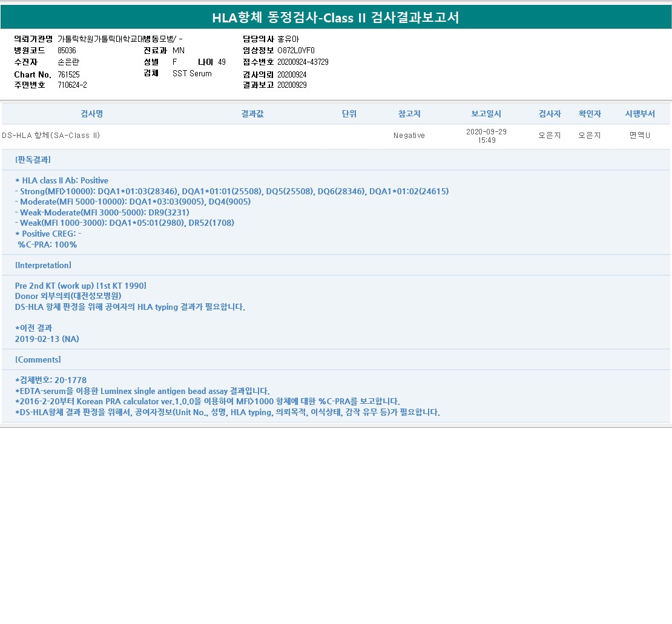Click the 검사의뢰 date '20200924'

[292, 74]
